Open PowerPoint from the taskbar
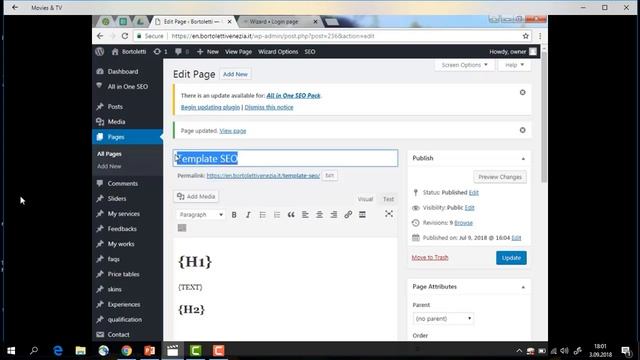 coord(149,351)
